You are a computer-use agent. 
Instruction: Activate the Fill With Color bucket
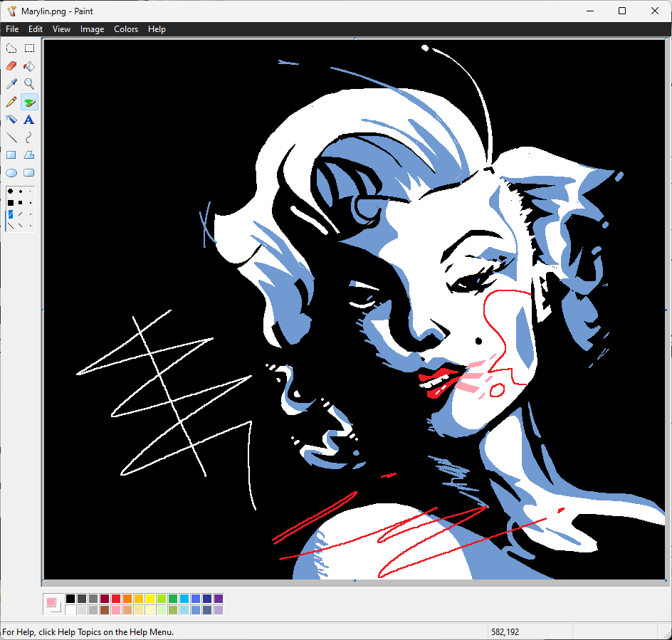[x=29, y=66]
